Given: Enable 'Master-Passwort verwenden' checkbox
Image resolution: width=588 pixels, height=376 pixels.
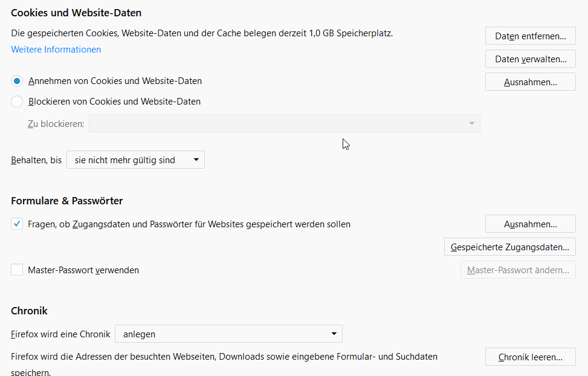Looking at the screenshot, I should tap(17, 270).
